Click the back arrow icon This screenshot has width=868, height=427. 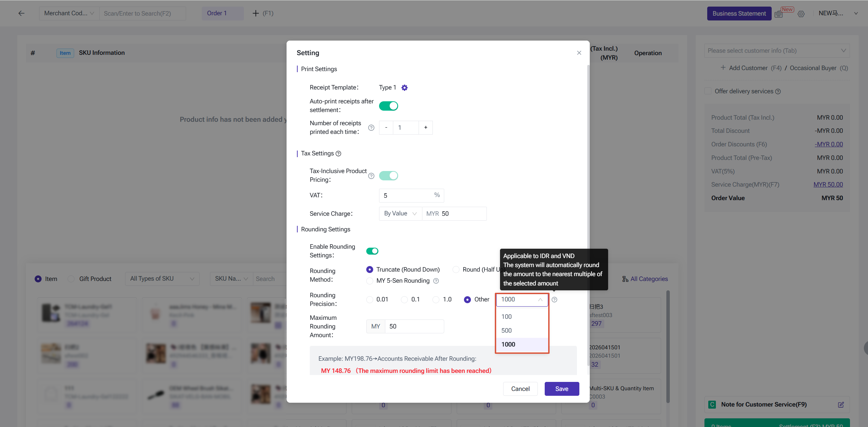21,13
